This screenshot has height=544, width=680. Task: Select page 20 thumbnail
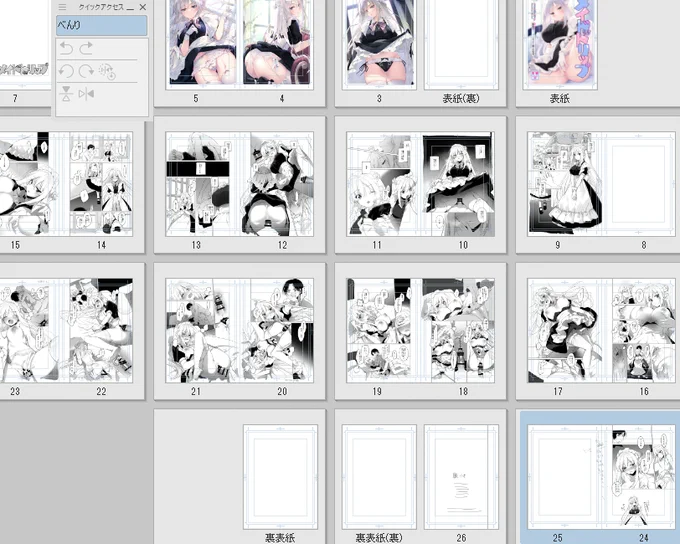[x=278, y=331]
